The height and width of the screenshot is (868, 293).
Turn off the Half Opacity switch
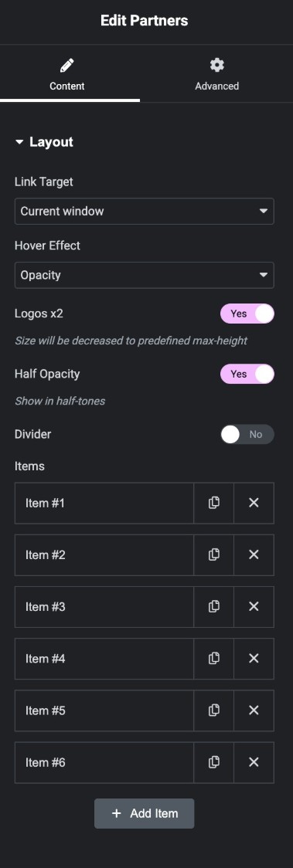(x=247, y=374)
